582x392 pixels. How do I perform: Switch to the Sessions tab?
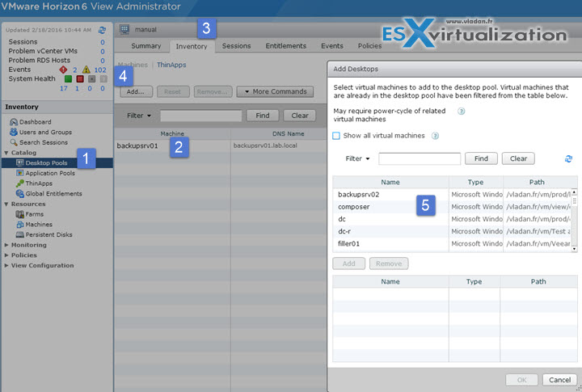(x=236, y=46)
